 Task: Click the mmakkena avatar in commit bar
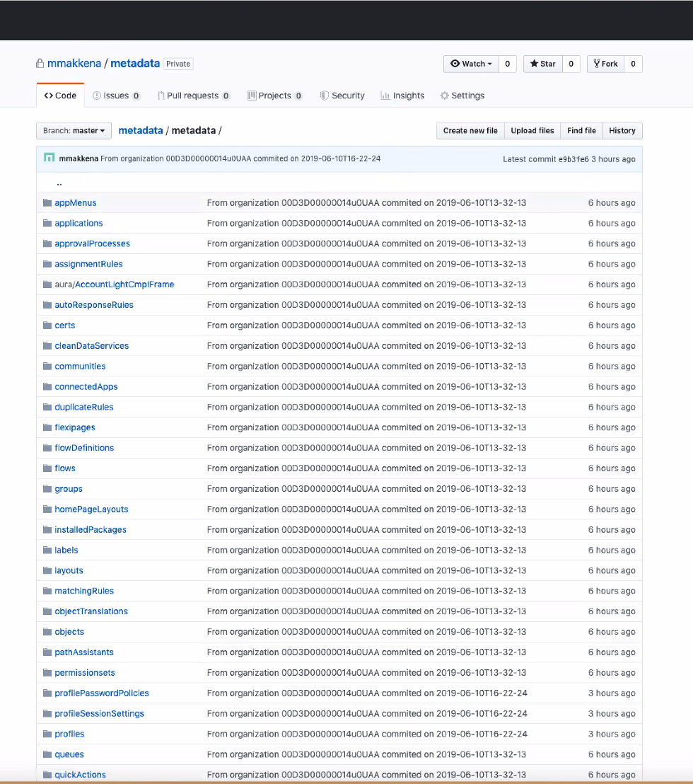click(x=49, y=158)
